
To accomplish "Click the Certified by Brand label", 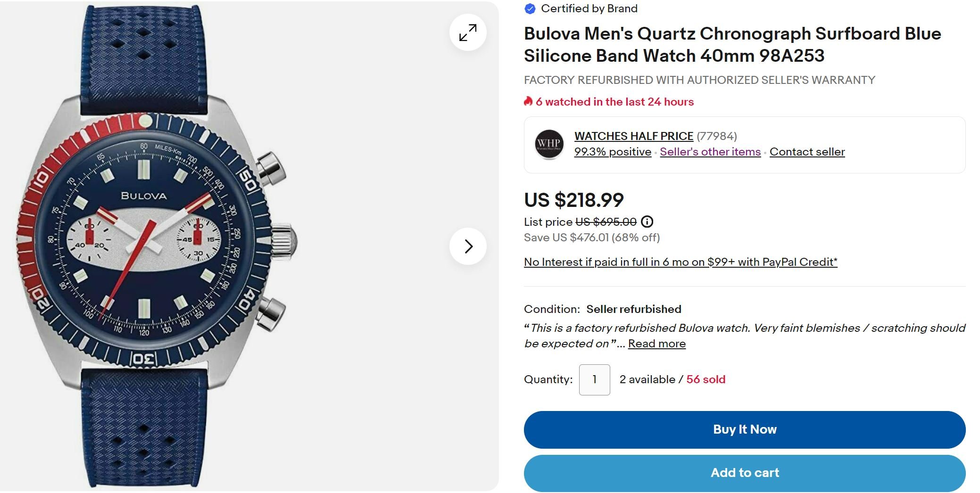I will point(589,8).
